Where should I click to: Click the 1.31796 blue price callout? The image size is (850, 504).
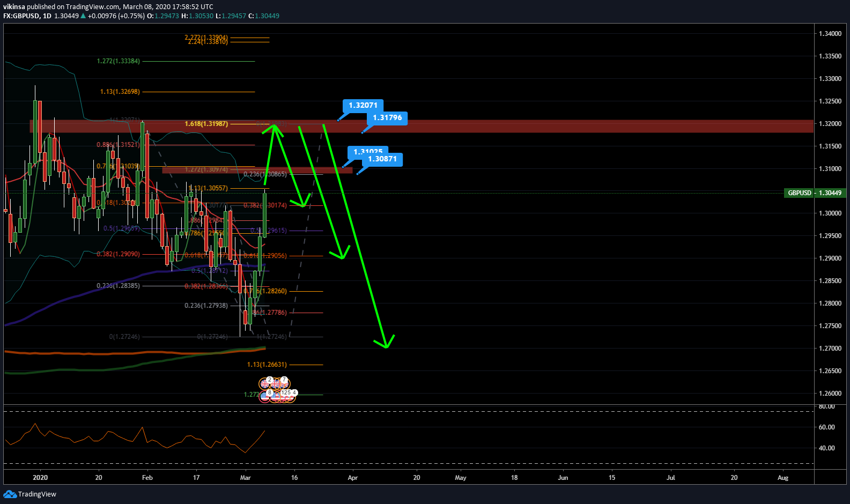click(387, 117)
